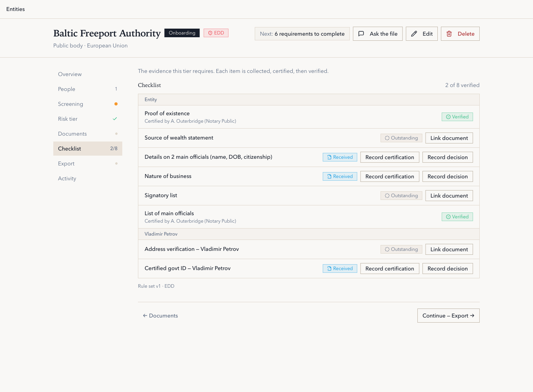
Task: Click the shield icon in EDD badge
Action: (x=210, y=33)
